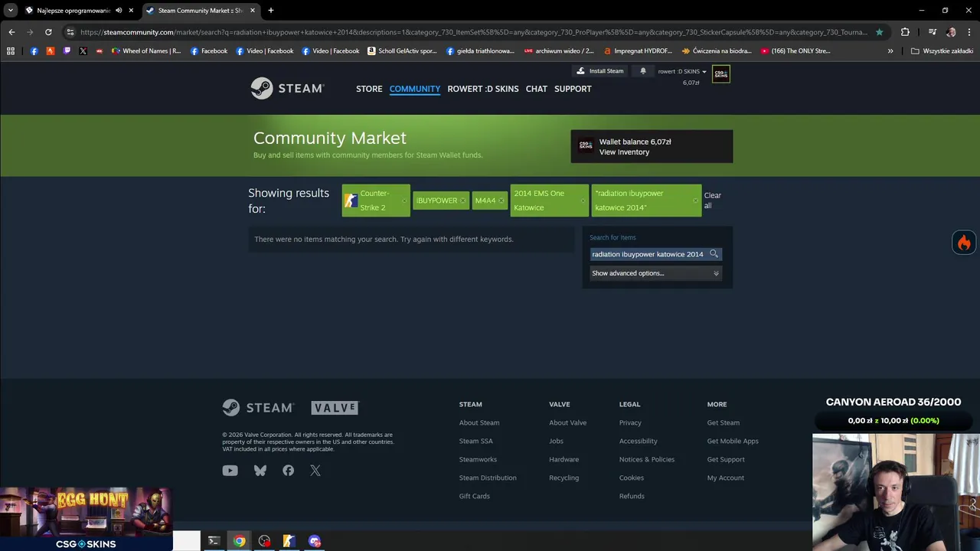Open the Cookies footer link
The width and height of the screenshot is (980, 551).
click(x=631, y=478)
